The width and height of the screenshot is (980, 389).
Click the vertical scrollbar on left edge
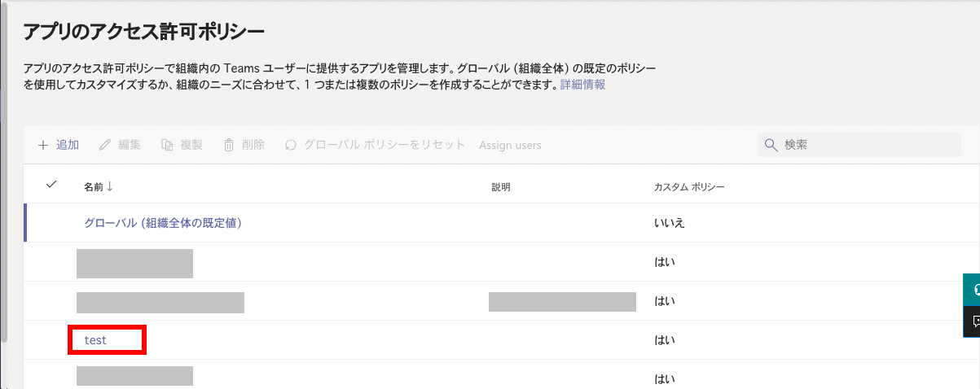tap(3, 171)
